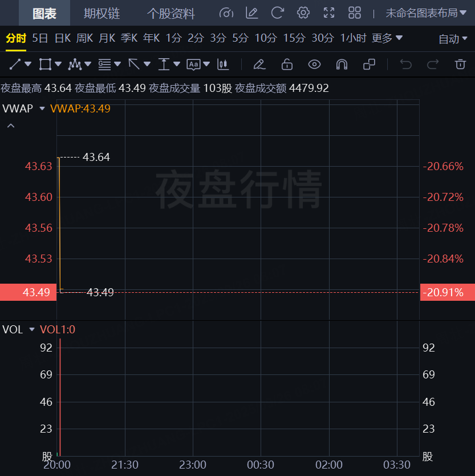This screenshot has height=476, width=475.
Task: Switch to the 15分 interval
Action: coord(294,38)
